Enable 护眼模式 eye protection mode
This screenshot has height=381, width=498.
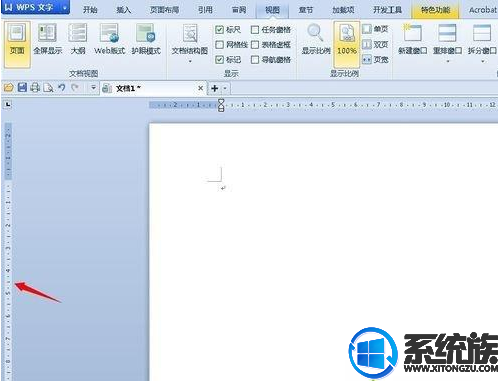pos(146,39)
